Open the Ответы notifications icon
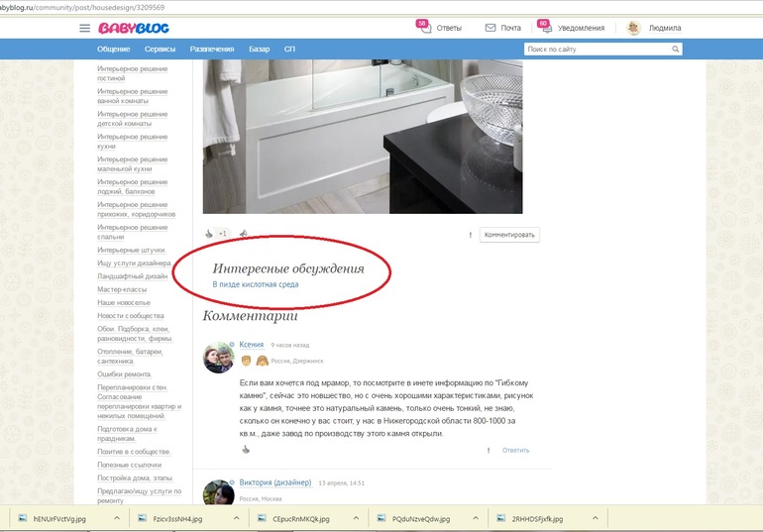The image size is (763, 532). 425,28
